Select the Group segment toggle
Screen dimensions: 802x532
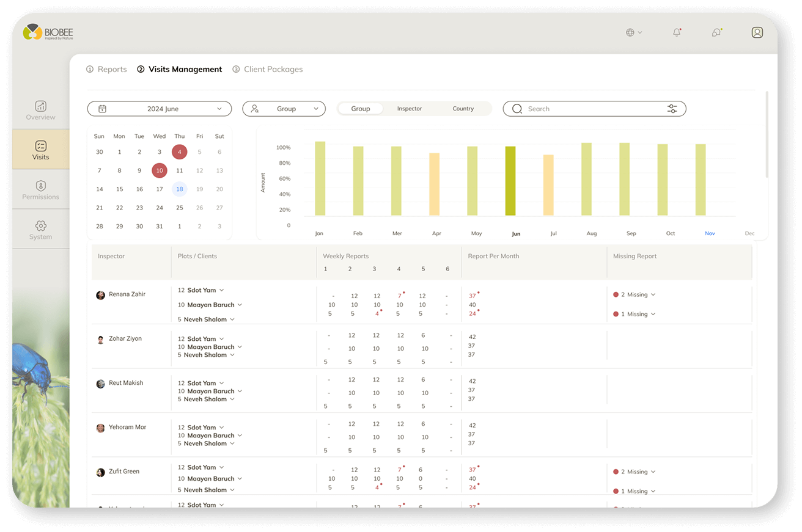coord(361,109)
